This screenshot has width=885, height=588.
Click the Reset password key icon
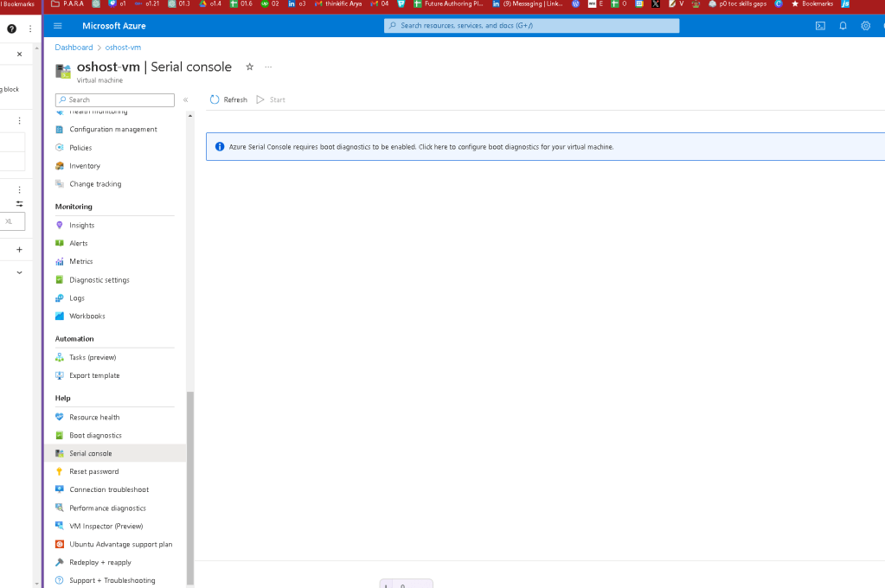point(60,471)
